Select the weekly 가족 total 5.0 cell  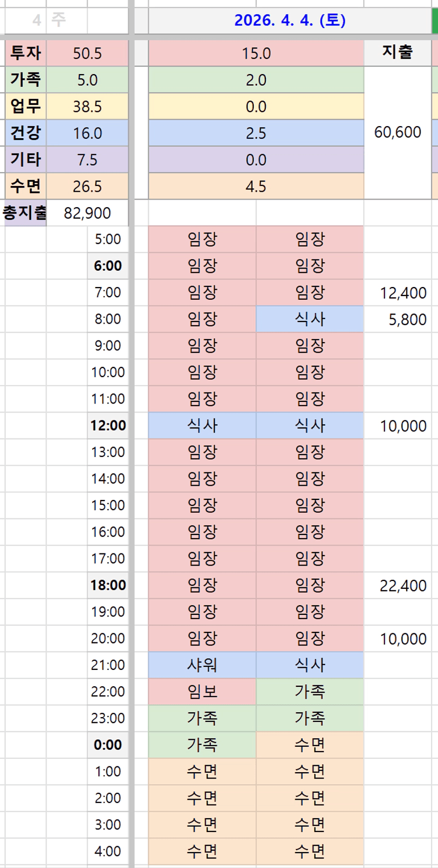[x=87, y=80]
